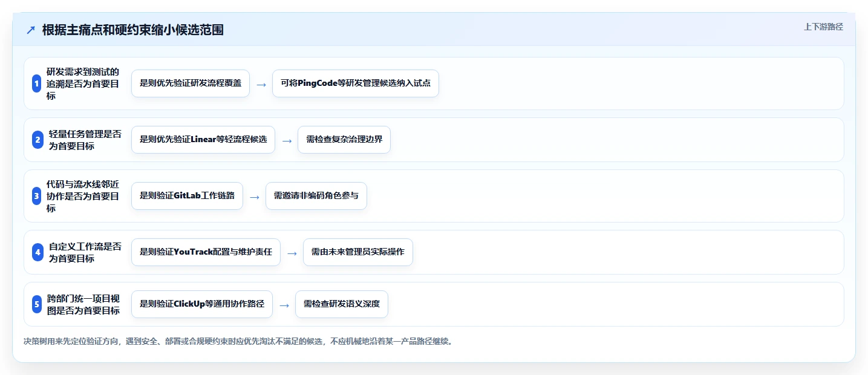Select question 自定义工作流是否为首要目标

tap(85, 252)
